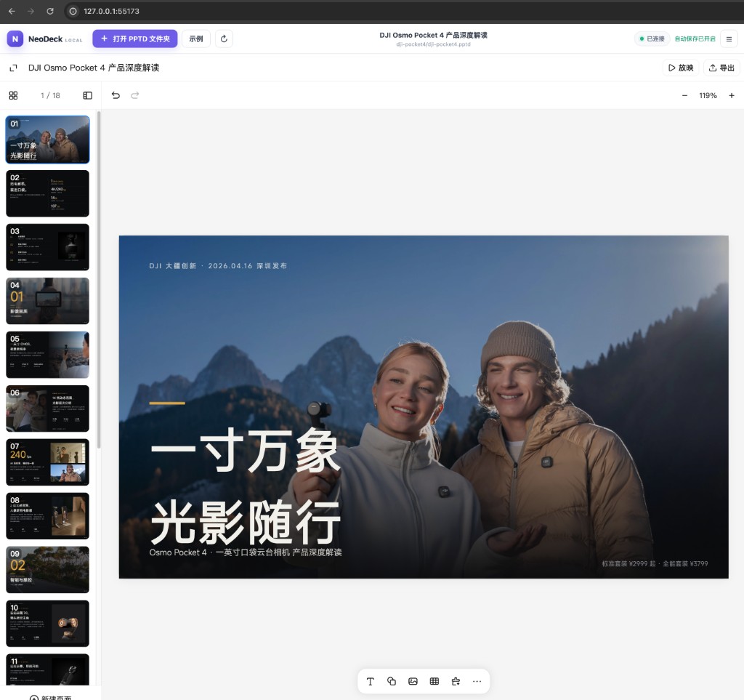Reload the browser page
This screenshot has width=744, height=700.
coord(50,11)
